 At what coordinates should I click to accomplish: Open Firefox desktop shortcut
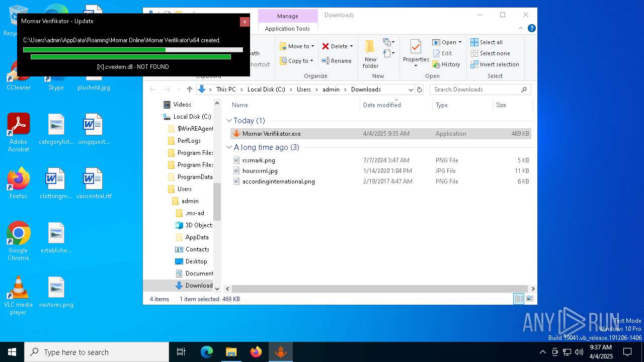pyautogui.click(x=19, y=184)
